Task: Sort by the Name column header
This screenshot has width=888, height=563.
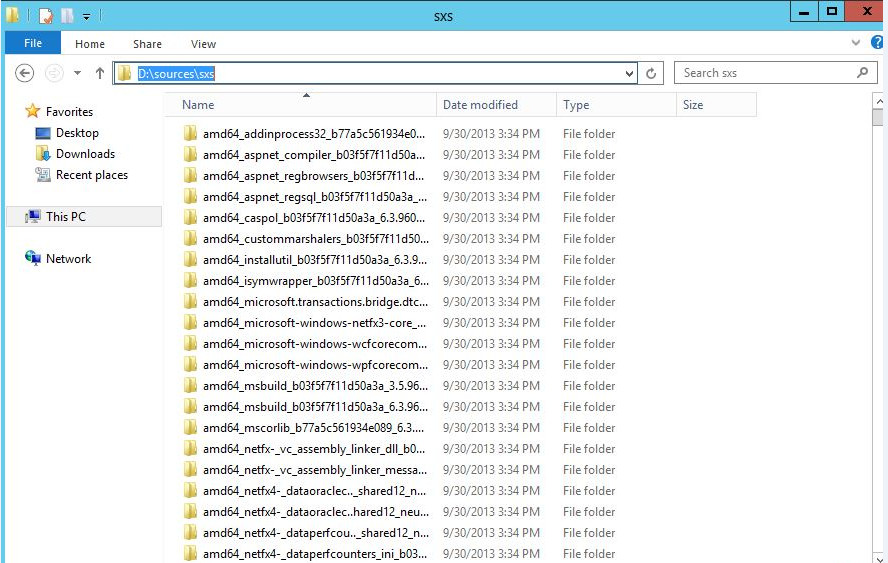Action: pyautogui.click(x=300, y=105)
